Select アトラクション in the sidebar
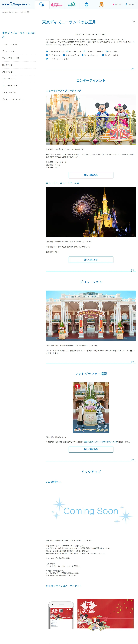The image size is (138, 644). (x=19, y=72)
